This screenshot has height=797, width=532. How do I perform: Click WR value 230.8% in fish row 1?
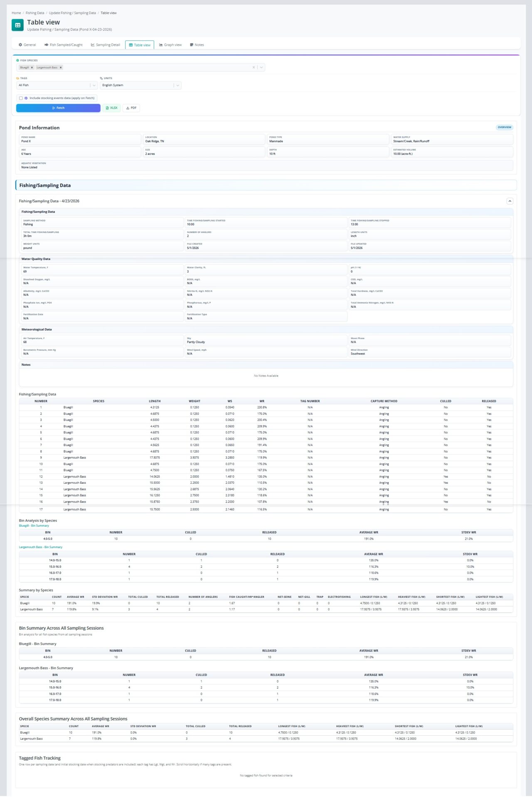coord(262,407)
